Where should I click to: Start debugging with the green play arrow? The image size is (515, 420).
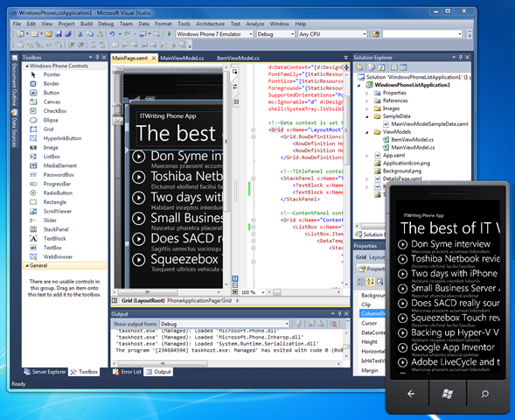pos(169,34)
